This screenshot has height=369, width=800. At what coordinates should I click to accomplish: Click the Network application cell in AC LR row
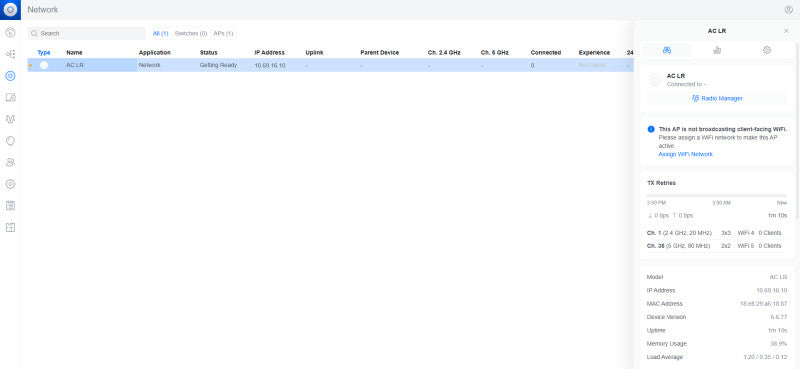[149, 65]
